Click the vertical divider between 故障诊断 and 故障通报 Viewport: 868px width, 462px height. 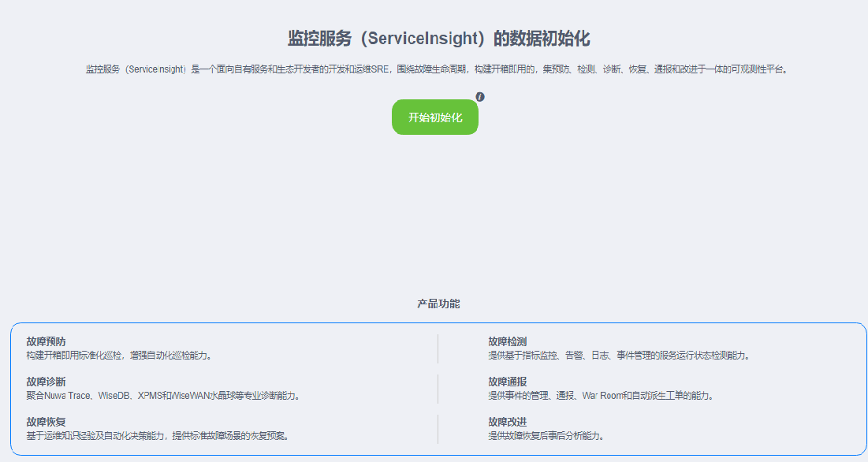tap(438, 389)
